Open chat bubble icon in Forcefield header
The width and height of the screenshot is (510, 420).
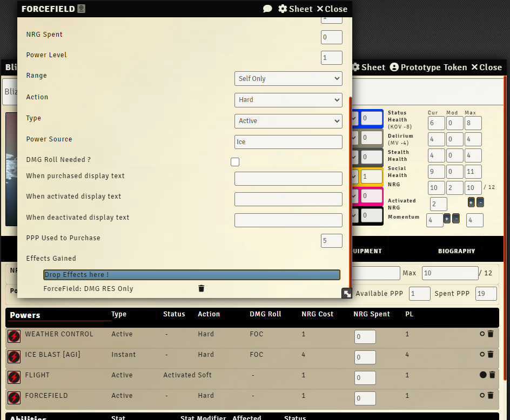267,9
